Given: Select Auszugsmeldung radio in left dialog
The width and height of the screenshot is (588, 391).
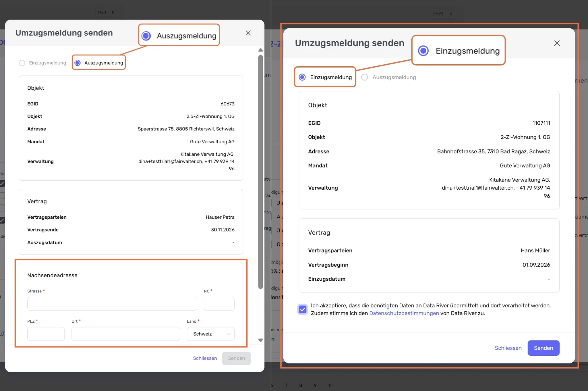Looking at the screenshot, I should [78, 63].
